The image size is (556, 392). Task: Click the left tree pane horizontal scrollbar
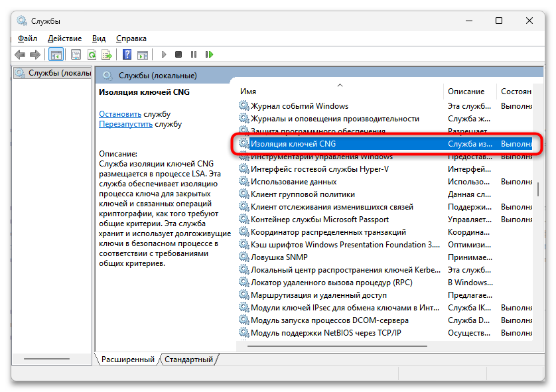pyautogui.click(x=46, y=359)
